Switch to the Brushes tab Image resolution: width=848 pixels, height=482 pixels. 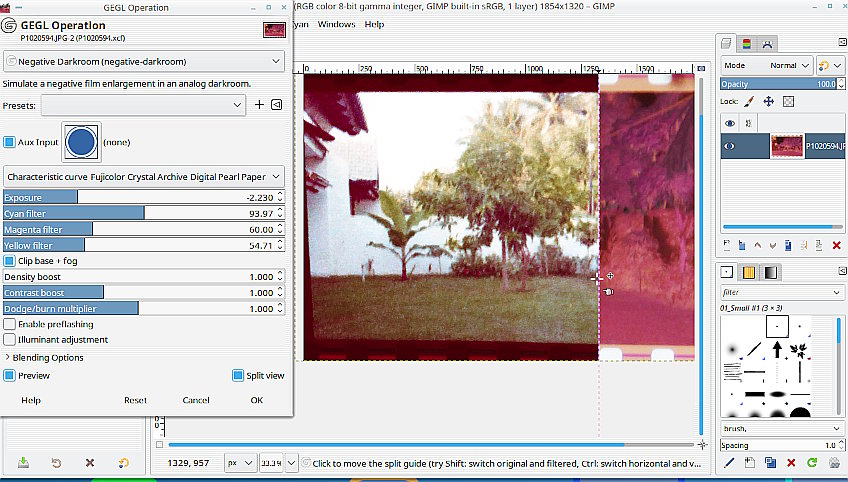727,272
